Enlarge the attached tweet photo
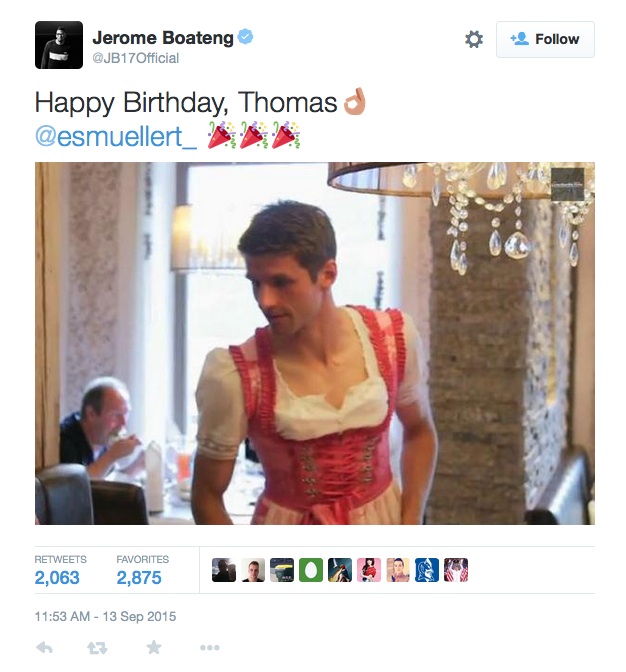626x672 pixels. click(x=315, y=343)
